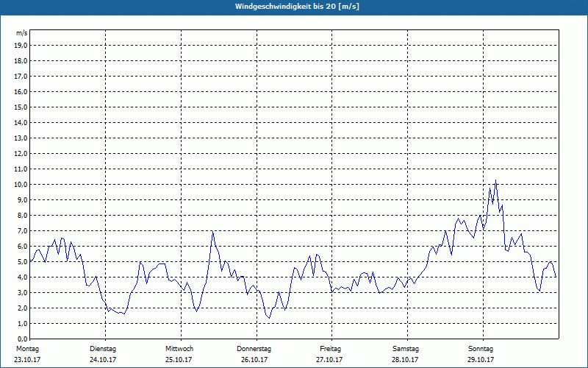Select the 18,0 axis label
The height and width of the screenshot is (368, 588).
[x=21, y=61]
